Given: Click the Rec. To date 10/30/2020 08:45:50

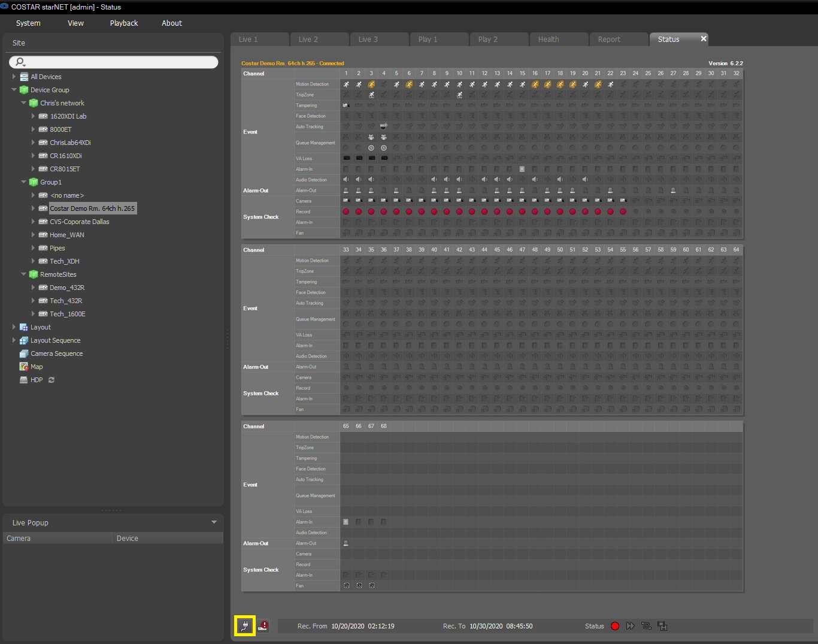Looking at the screenshot, I should click(501, 626).
